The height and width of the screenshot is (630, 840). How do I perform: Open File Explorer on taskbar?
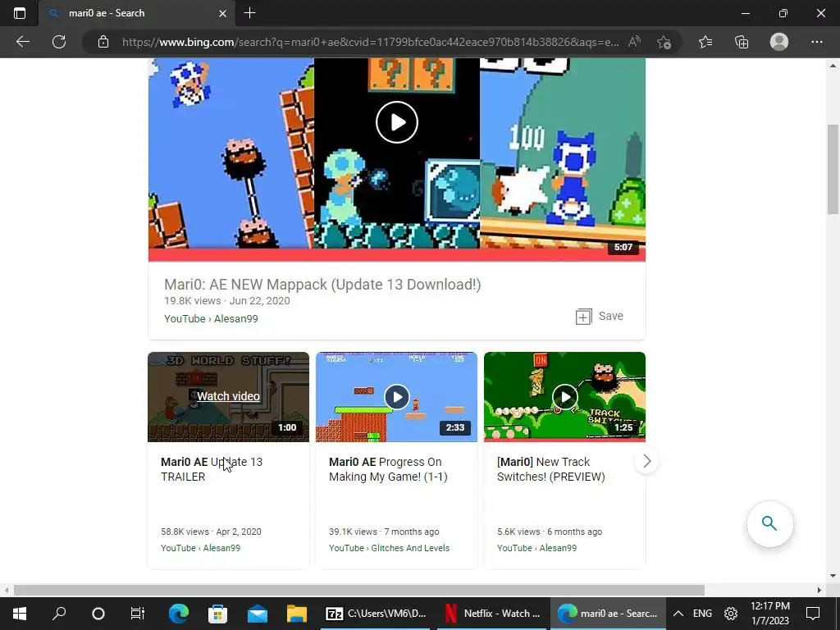(296, 614)
